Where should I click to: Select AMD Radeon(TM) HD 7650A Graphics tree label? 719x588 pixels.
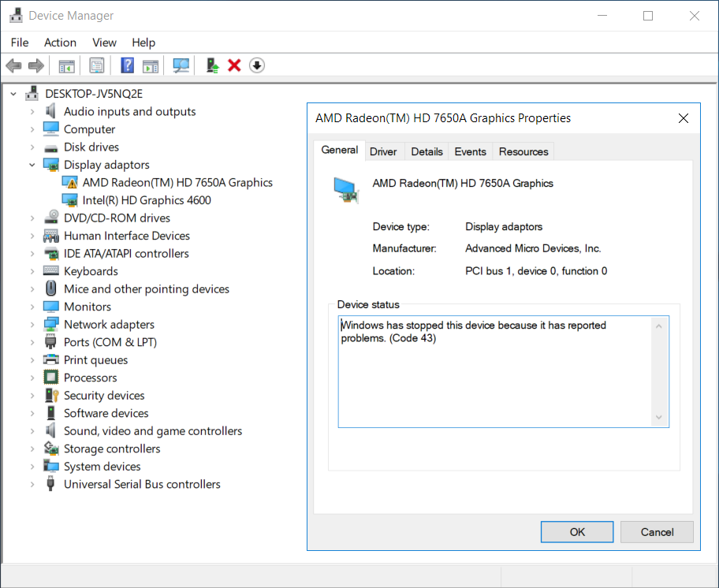pos(177,182)
